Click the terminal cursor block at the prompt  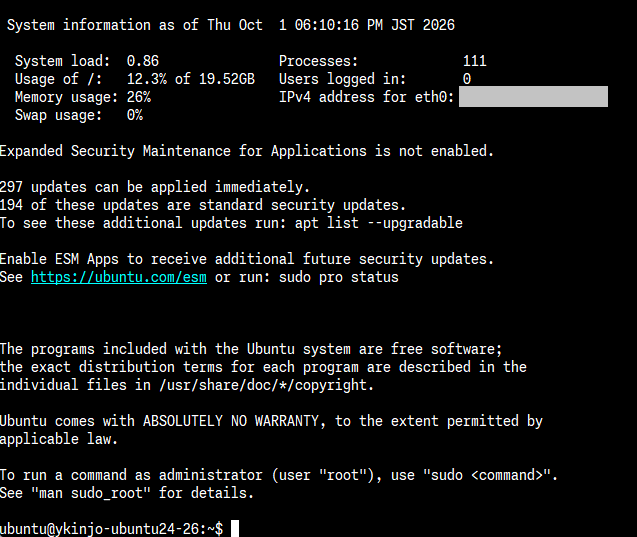coord(235,528)
